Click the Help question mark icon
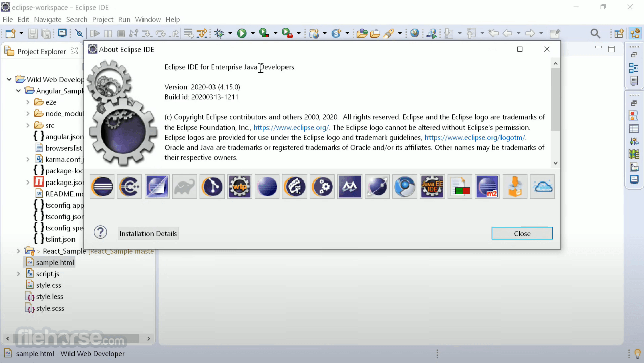 coord(101,232)
